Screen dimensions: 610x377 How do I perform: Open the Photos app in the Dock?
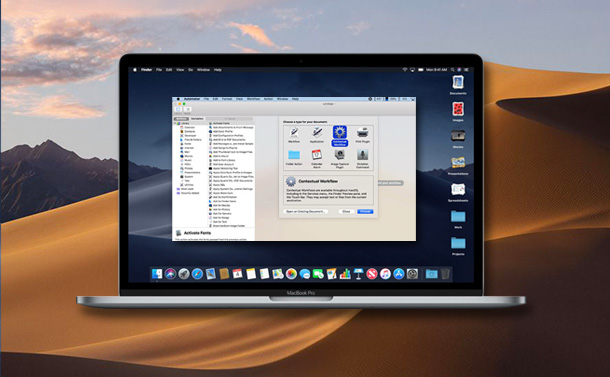coord(291,274)
